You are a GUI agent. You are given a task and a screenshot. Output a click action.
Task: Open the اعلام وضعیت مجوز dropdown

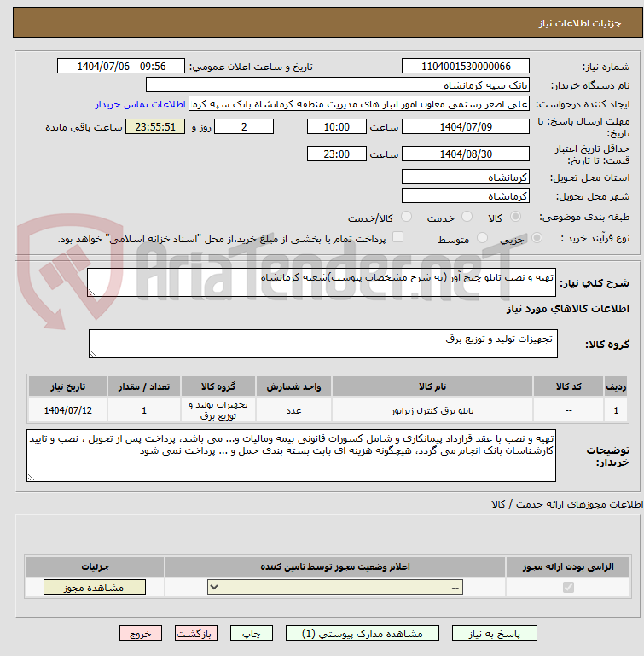coord(335,588)
